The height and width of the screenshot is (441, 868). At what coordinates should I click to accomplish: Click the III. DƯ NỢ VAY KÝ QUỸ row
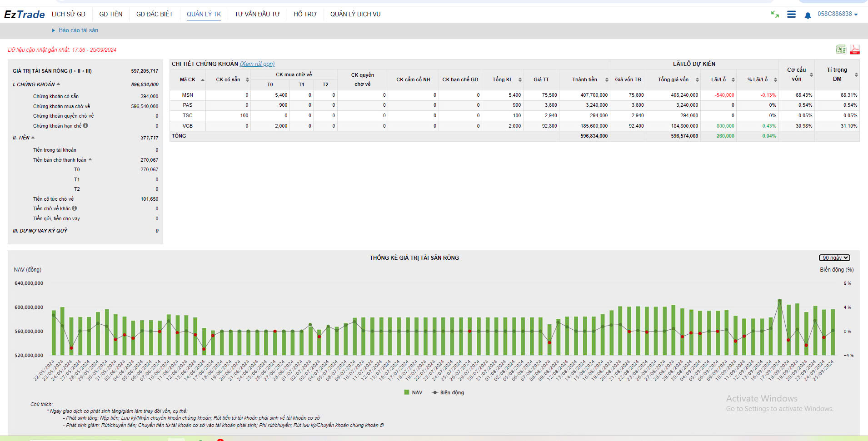coord(85,231)
